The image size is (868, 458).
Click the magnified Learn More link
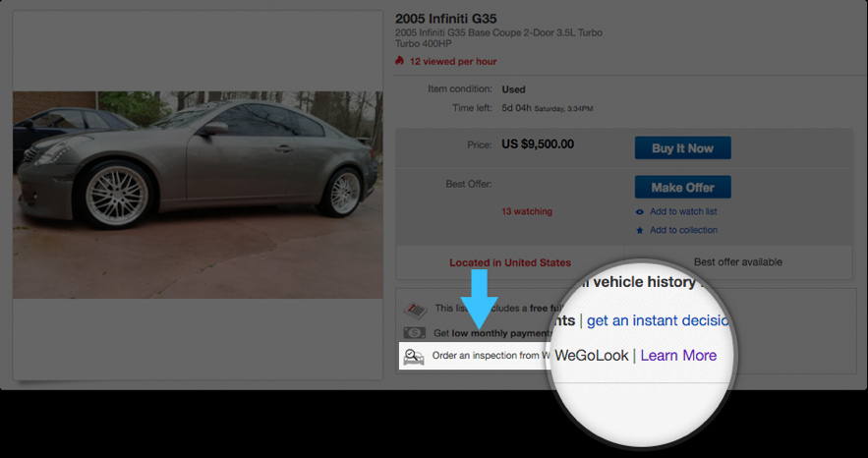pos(678,355)
